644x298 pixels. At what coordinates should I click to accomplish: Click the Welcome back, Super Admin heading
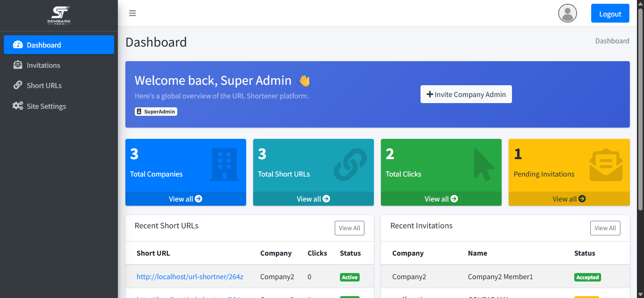(213, 81)
